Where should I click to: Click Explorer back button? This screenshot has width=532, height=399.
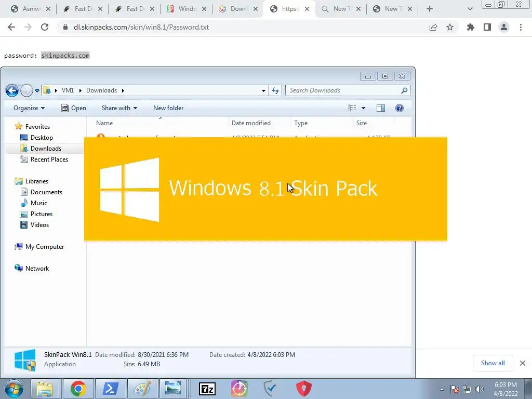(x=12, y=90)
